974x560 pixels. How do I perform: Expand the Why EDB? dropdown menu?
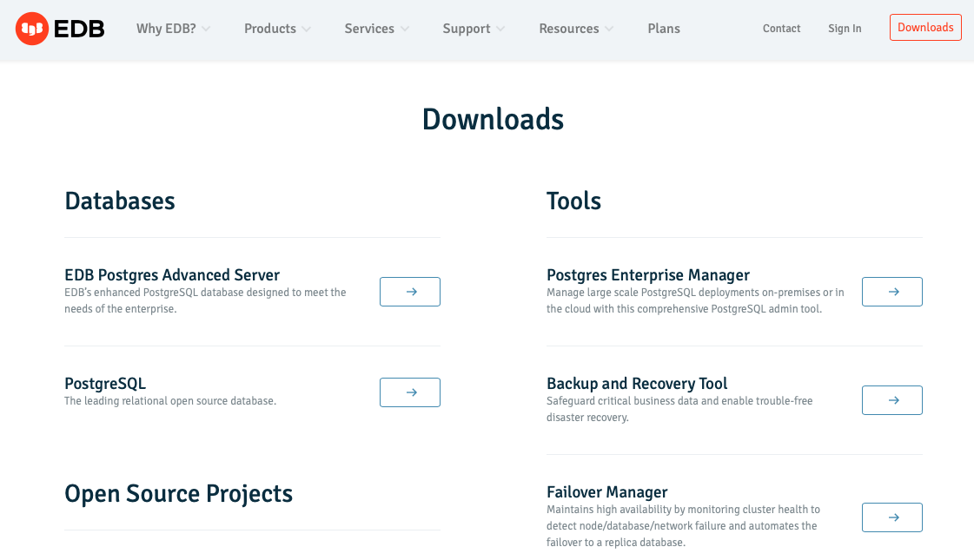[173, 29]
